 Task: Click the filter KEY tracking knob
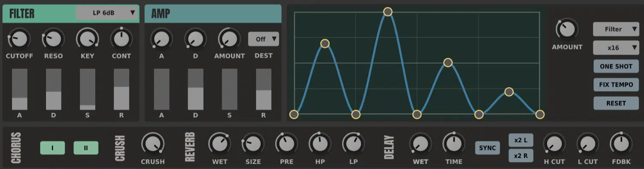tap(87, 39)
